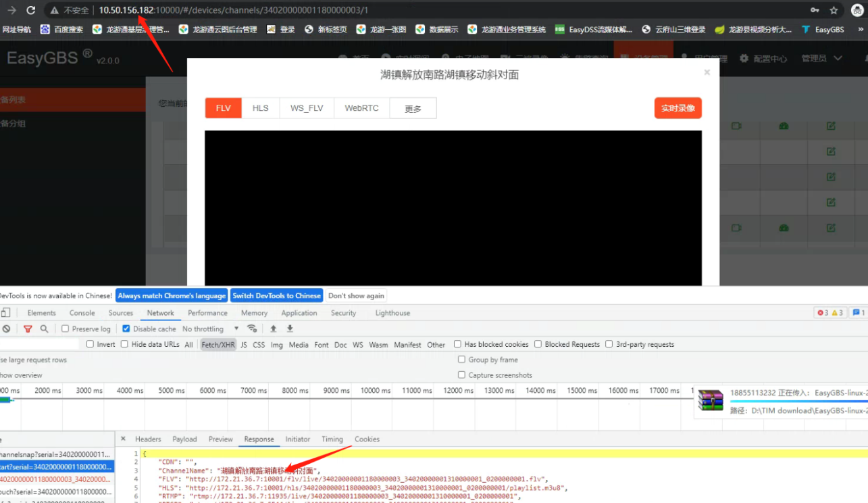Open the browser profile avatar icon

click(x=857, y=10)
